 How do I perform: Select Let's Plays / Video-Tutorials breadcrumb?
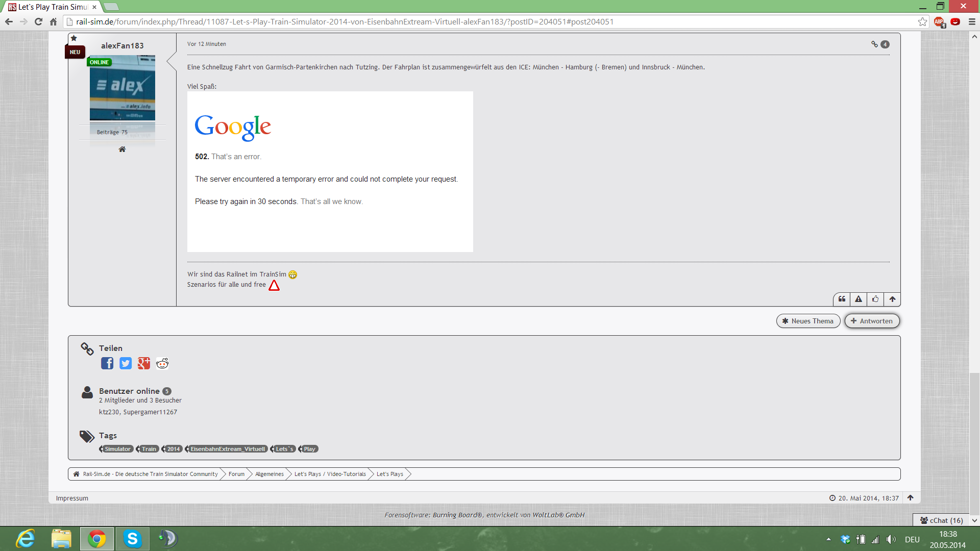330,474
